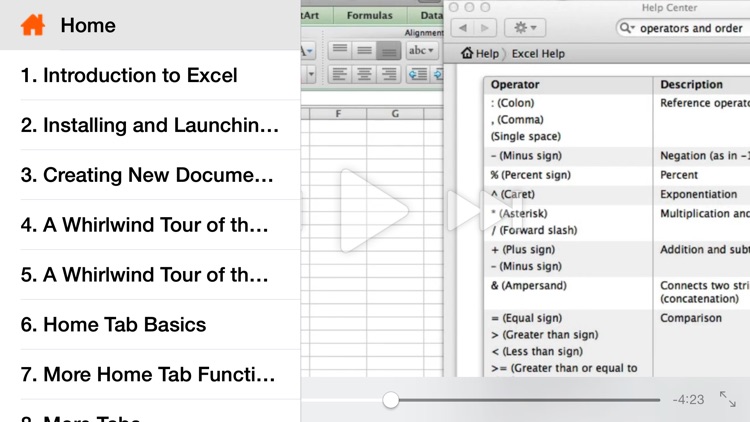Screen dimensions: 750x422
Task: Open chapter 7 More Home Tab Functions
Action: [150, 374]
